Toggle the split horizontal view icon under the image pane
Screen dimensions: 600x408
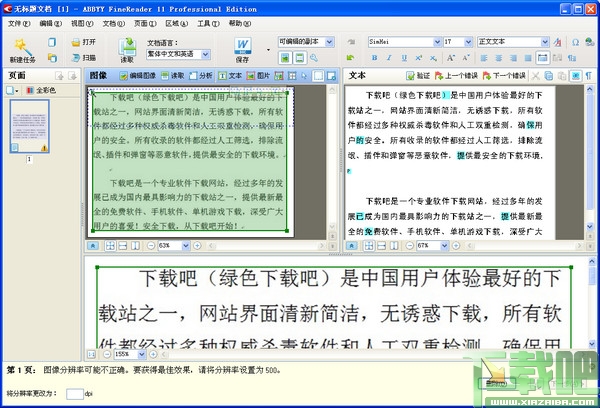(x=123, y=246)
